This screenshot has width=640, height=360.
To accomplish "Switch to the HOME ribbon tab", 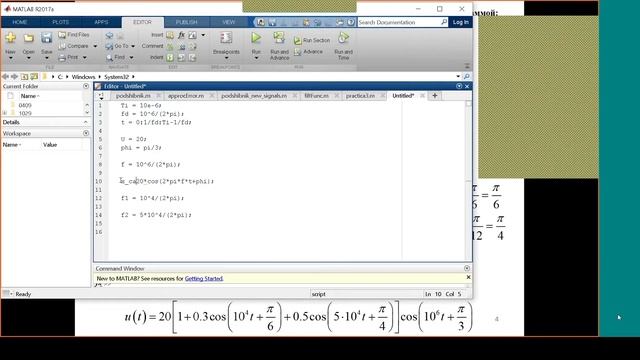I will (20, 22).
